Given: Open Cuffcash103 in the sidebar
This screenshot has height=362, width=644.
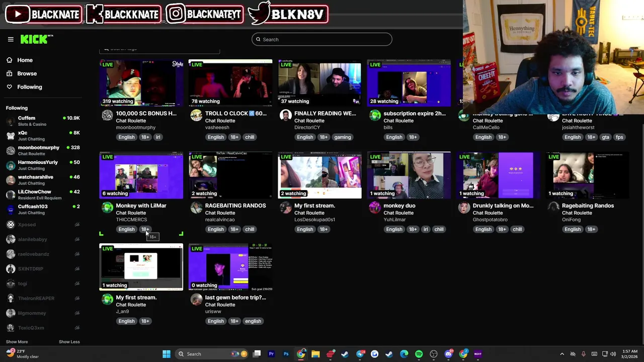Looking at the screenshot, I should 43,209.
